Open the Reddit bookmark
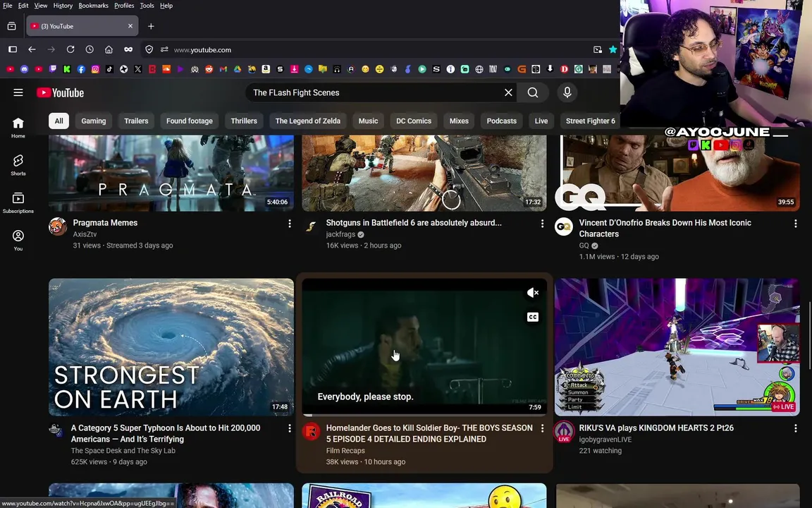812x508 pixels. [x=209, y=69]
